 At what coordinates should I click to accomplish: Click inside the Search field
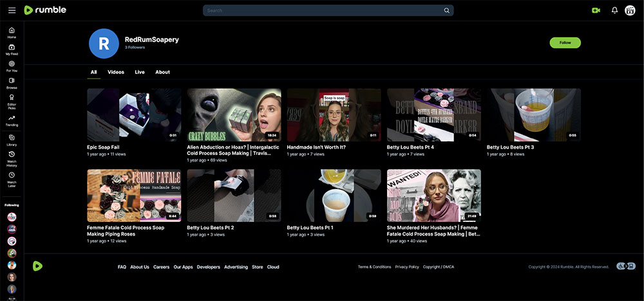click(322, 10)
